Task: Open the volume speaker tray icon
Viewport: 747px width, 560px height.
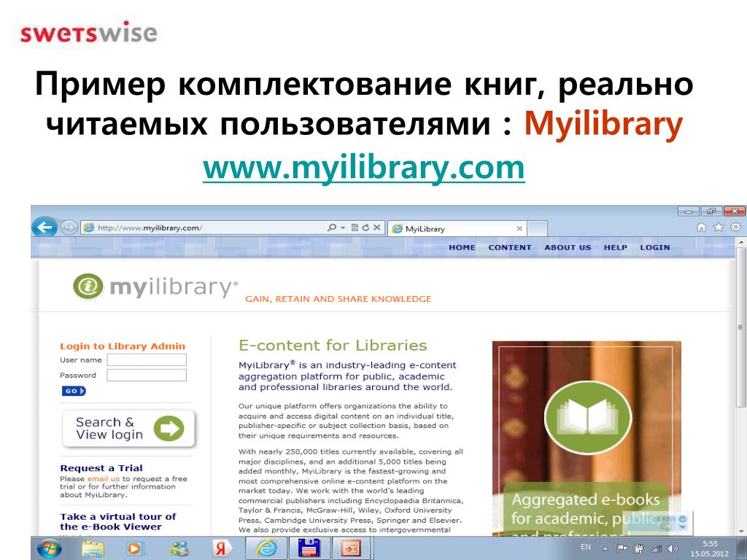Action: (673, 549)
